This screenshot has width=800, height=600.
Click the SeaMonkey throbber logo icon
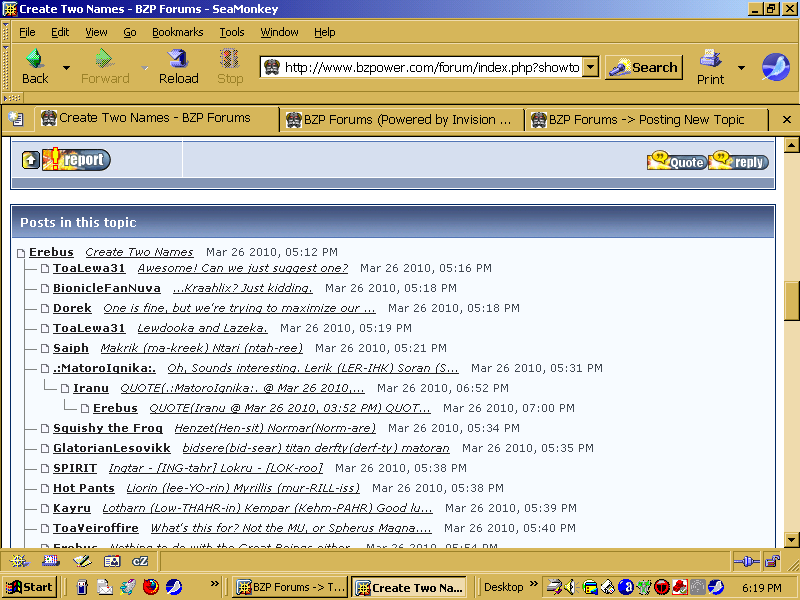click(776, 67)
